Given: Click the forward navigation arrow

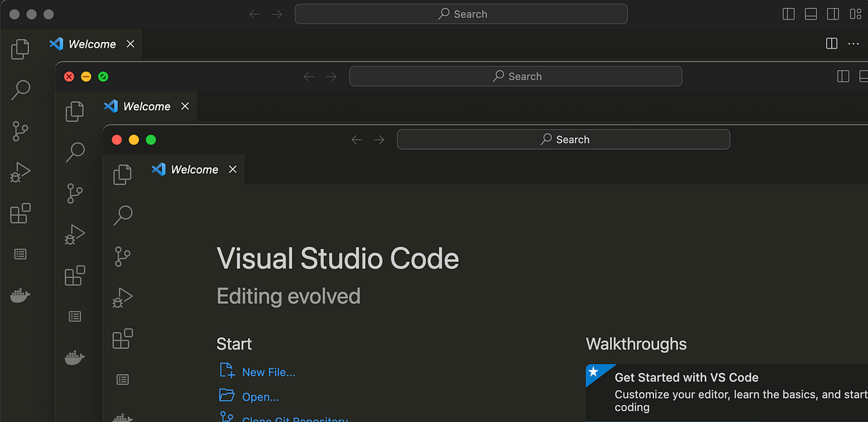Looking at the screenshot, I should coord(379,139).
